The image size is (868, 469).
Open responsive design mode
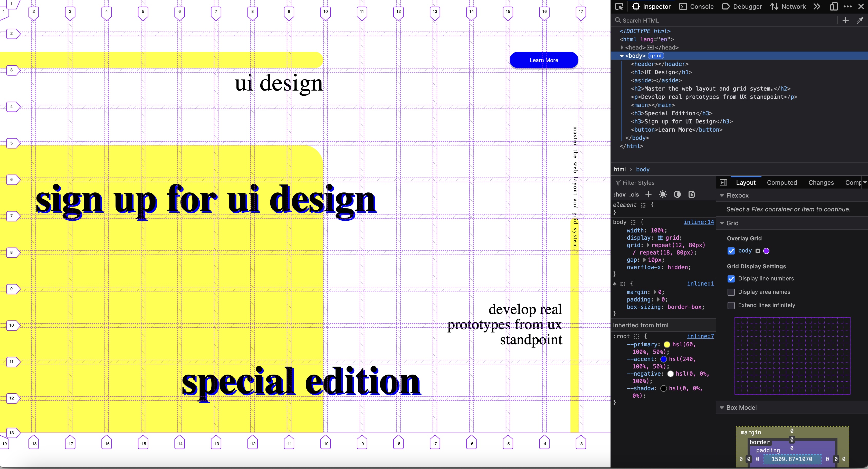pos(834,6)
